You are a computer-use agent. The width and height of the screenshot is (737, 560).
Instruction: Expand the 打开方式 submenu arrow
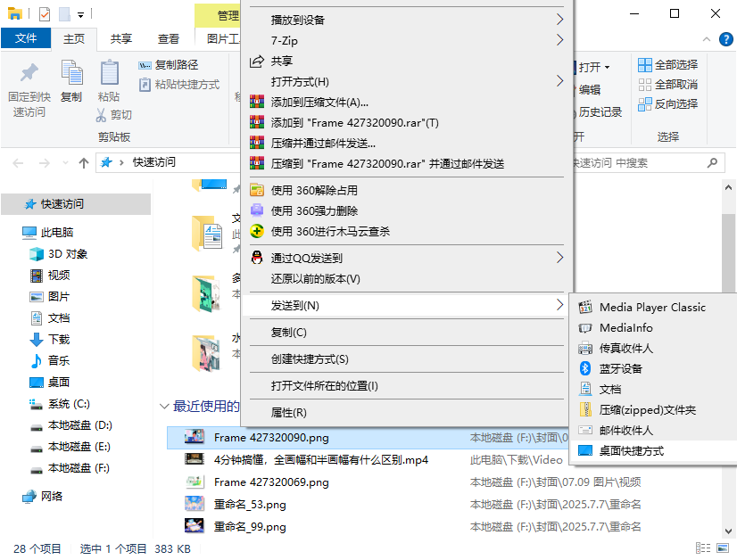pos(562,81)
